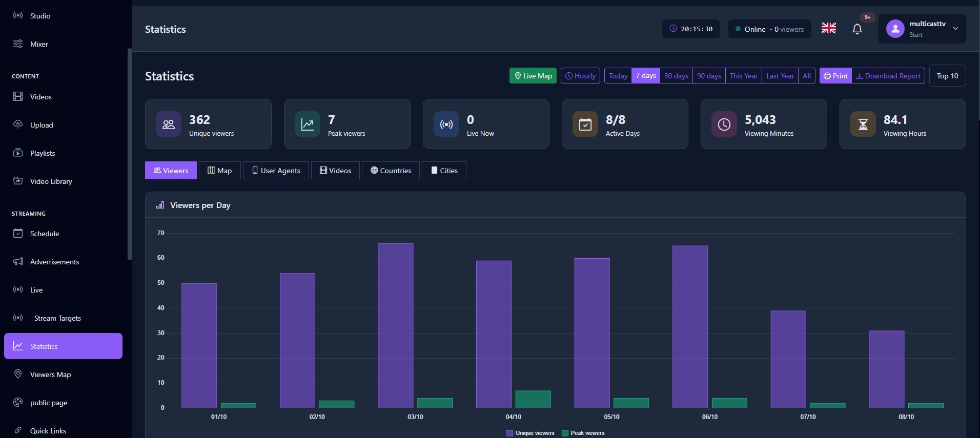The image size is (980, 438).
Task: Open the Videos statistics tab
Action: pyautogui.click(x=335, y=171)
